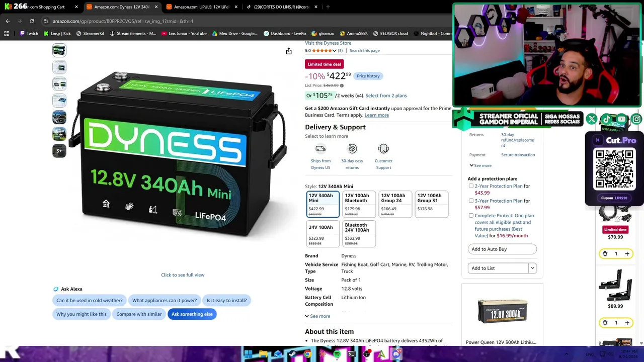Open the 3+ more images thumbnail
This screenshot has width=644, height=362.
tap(59, 151)
